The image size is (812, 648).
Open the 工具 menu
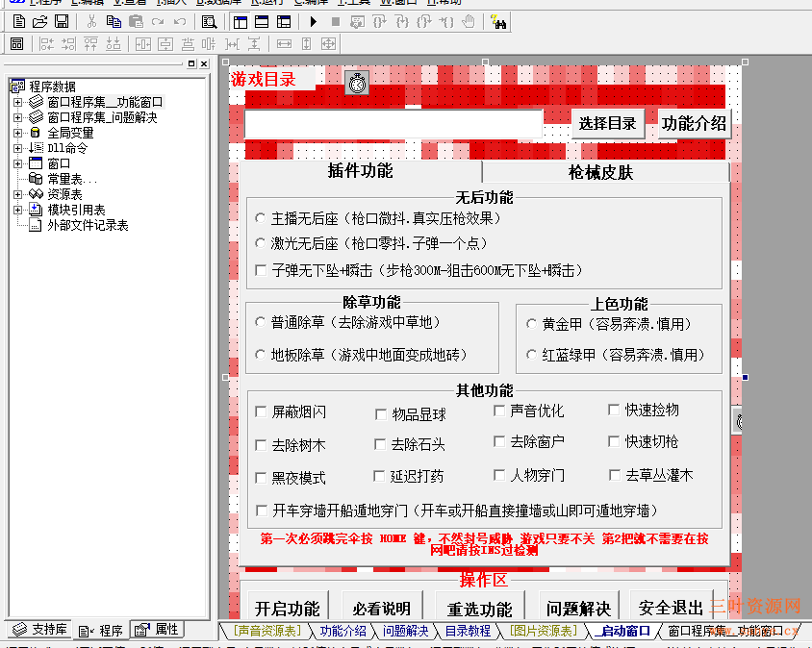[354, 4]
